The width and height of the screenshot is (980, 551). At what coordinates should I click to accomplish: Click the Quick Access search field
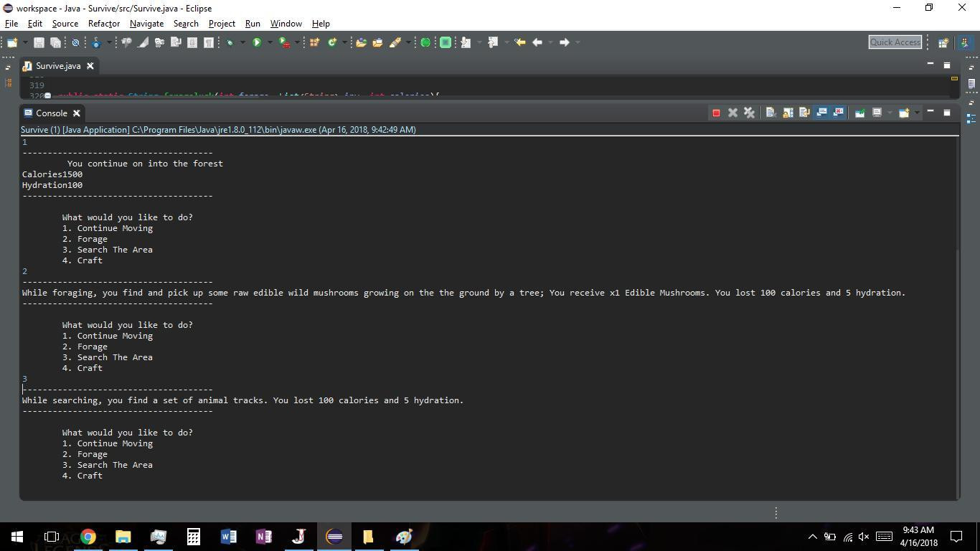[x=895, y=42]
